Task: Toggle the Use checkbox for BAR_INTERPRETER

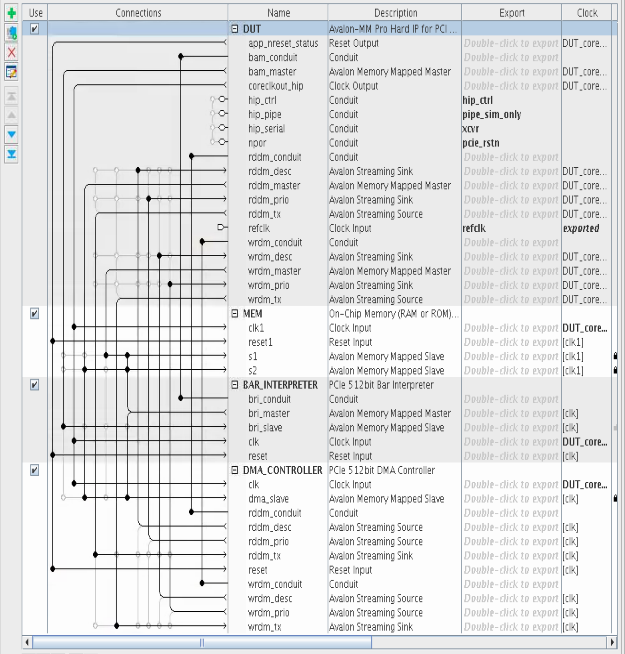Action: (x=35, y=385)
